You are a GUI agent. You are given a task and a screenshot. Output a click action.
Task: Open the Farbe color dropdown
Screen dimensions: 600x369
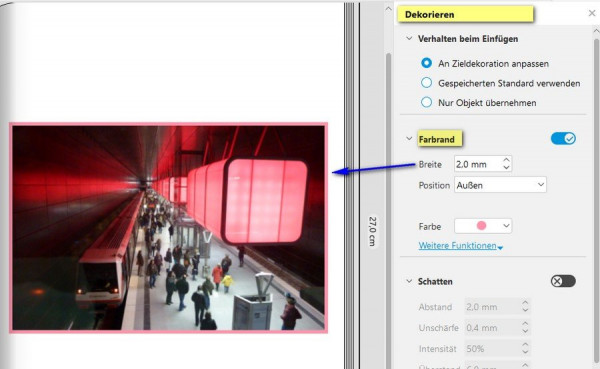point(483,226)
